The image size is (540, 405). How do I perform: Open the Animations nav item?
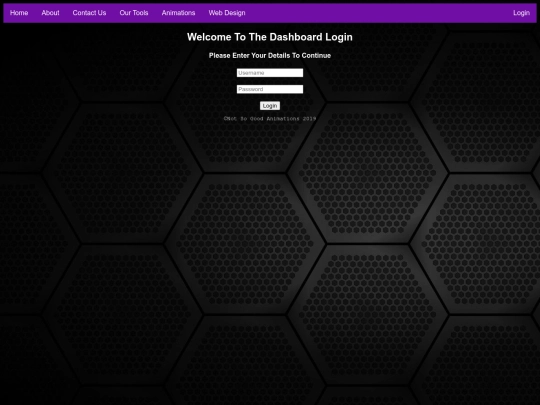click(178, 13)
